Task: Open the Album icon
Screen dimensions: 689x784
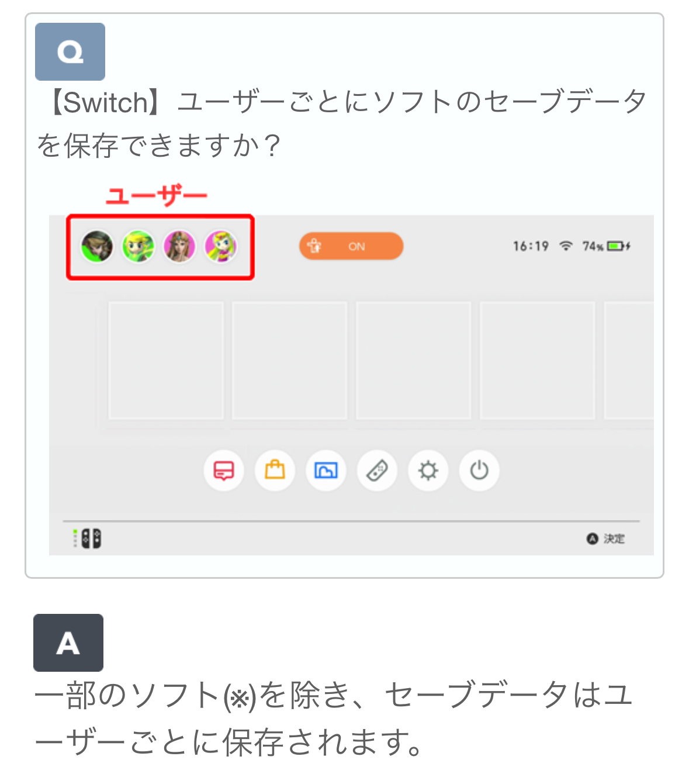Action: click(326, 470)
